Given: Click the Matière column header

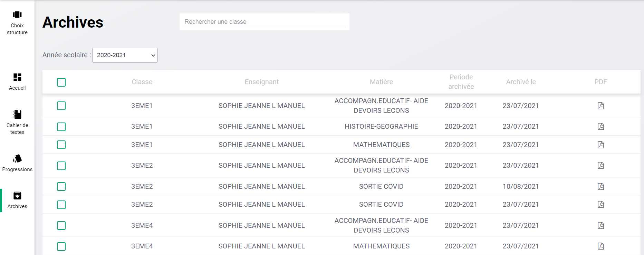Looking at the screenshot, I should pos(381,82).
